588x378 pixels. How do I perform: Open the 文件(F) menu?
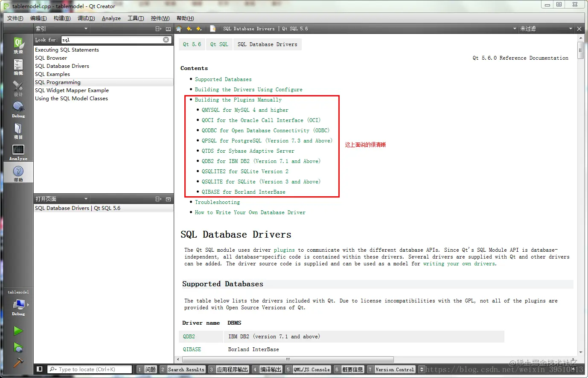[15, 18]
